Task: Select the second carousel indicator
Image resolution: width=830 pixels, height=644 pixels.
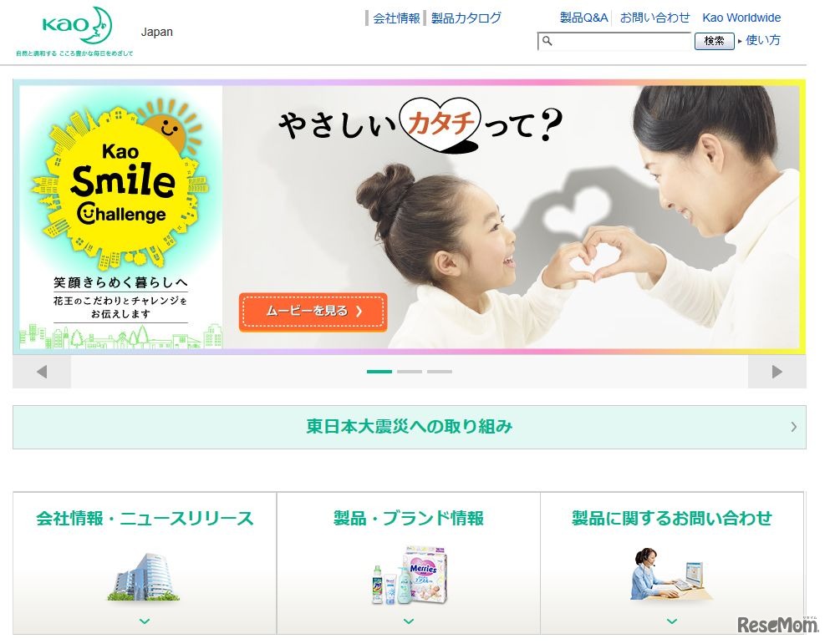Action: pos(410,372)
